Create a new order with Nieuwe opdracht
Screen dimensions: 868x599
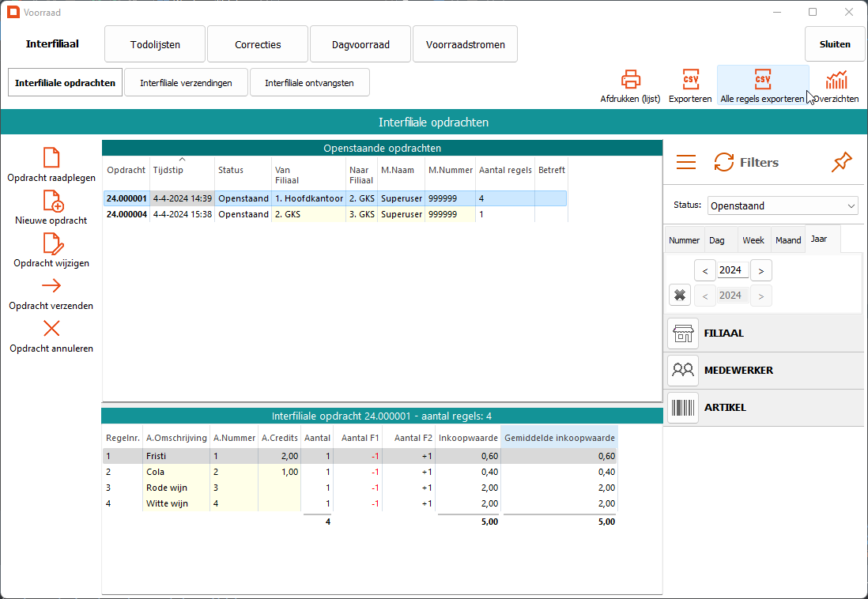(x=51, y=201)
